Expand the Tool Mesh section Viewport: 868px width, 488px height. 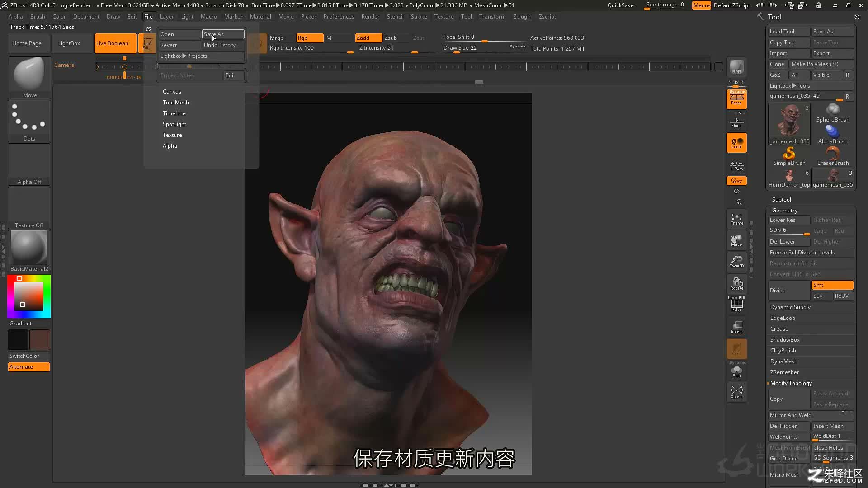[176, 103]
